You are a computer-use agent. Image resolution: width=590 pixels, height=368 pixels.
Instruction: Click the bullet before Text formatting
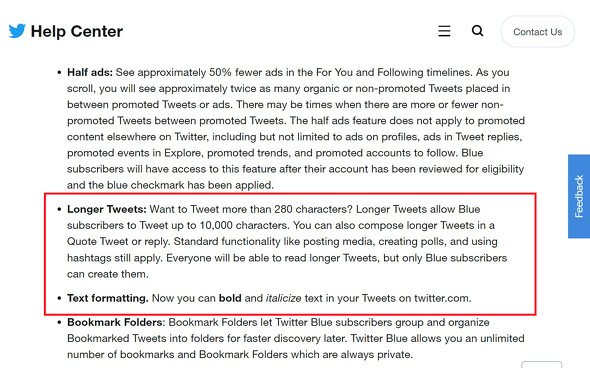pyautogui.click(x=59, y=298)
